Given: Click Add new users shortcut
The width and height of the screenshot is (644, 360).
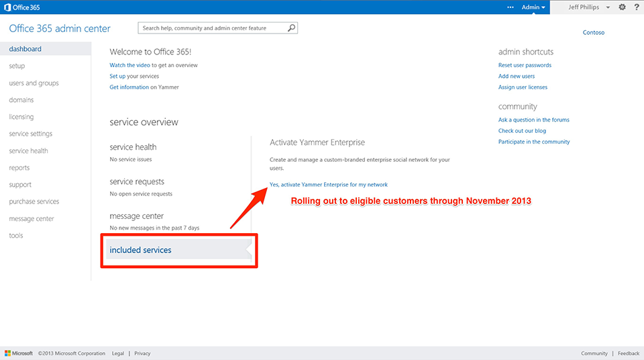Looking at the screenshot, I should (517, 76).
